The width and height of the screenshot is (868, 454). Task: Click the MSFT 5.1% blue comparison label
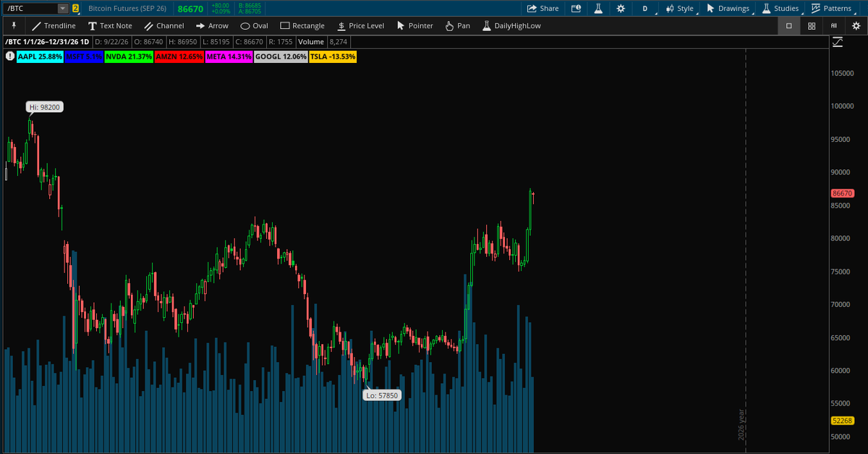[84, 56]
